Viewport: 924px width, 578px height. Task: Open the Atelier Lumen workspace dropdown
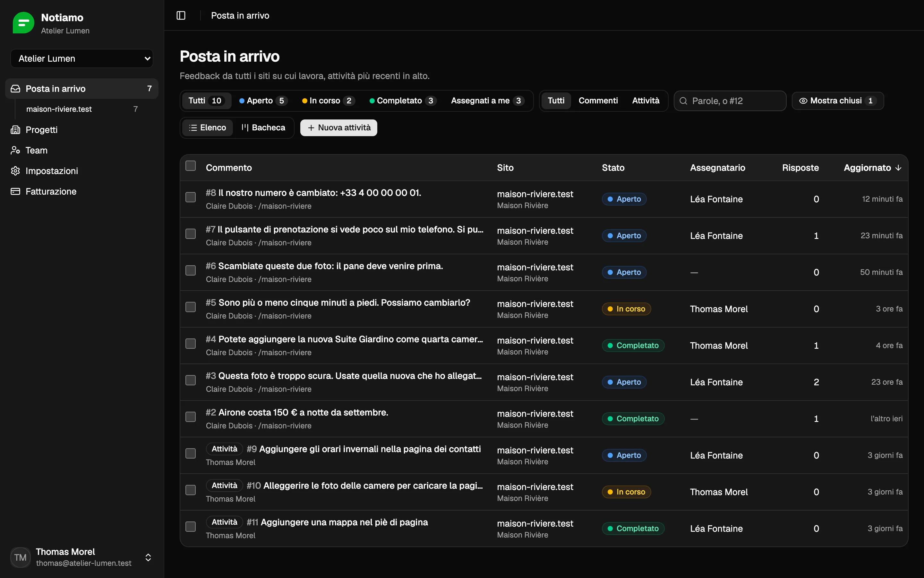coord(82,58)
